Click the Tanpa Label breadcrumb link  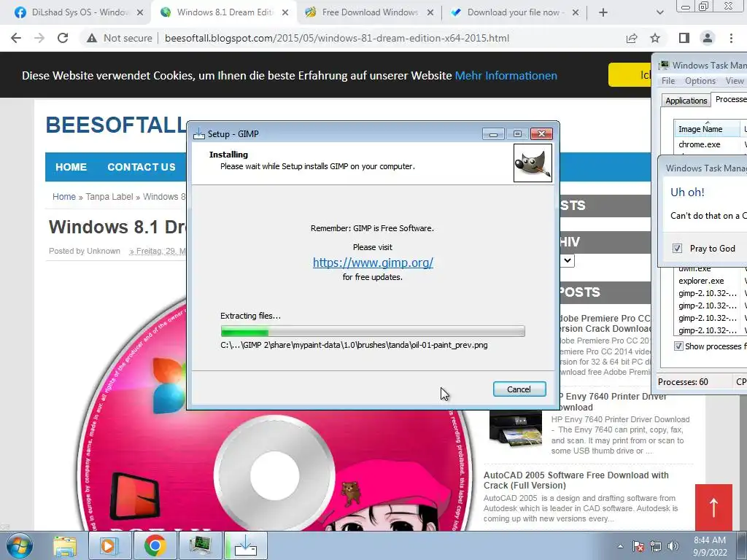109,197
